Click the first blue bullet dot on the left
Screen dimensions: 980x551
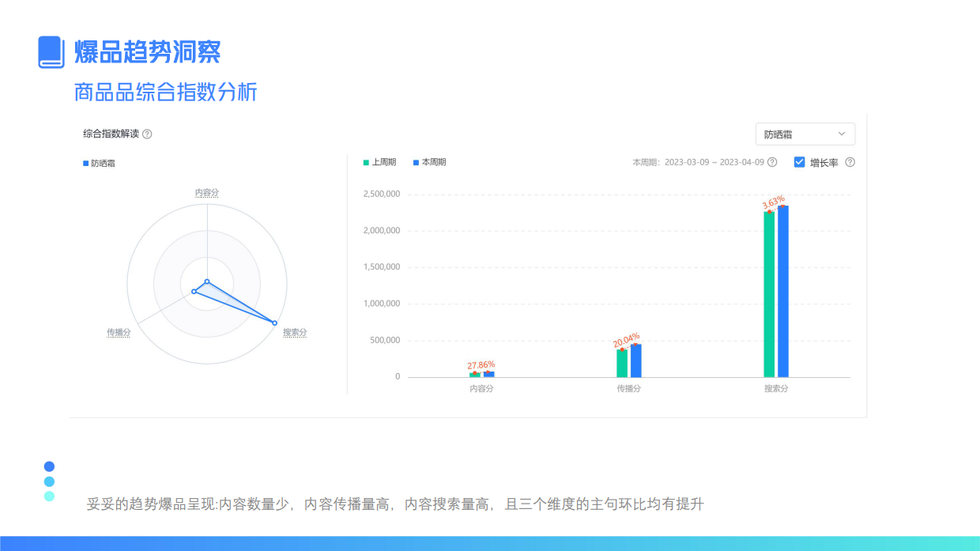coord(49,466)
